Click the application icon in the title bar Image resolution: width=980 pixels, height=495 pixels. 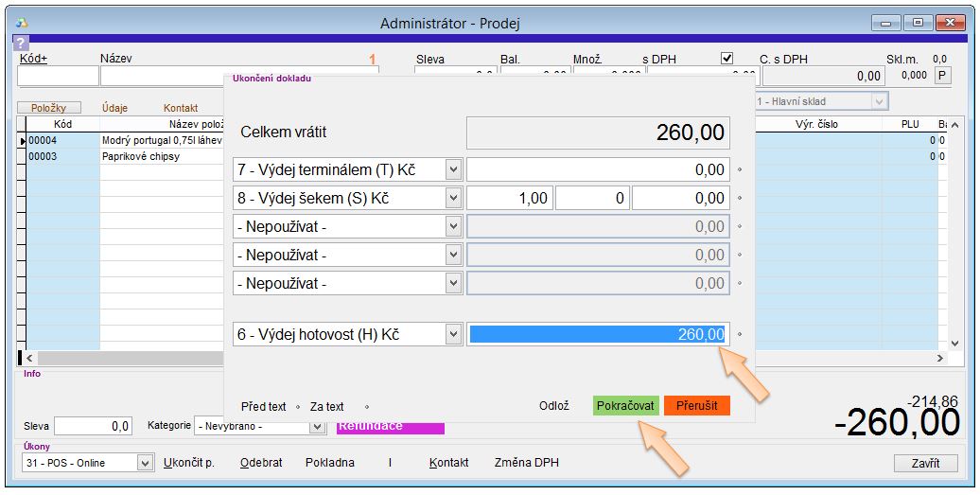22,22
